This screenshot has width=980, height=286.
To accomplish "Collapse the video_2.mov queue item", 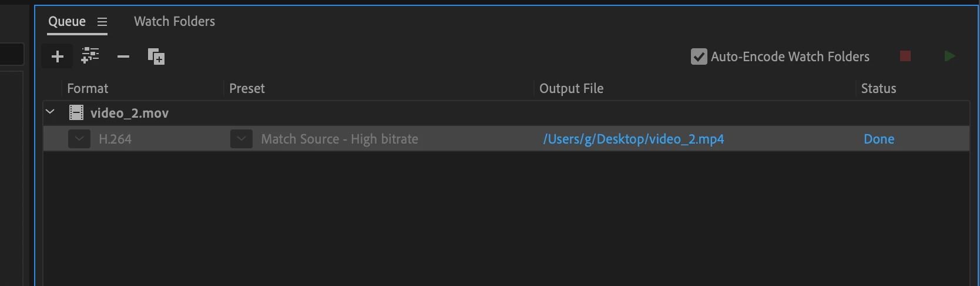I will point(50,111).
